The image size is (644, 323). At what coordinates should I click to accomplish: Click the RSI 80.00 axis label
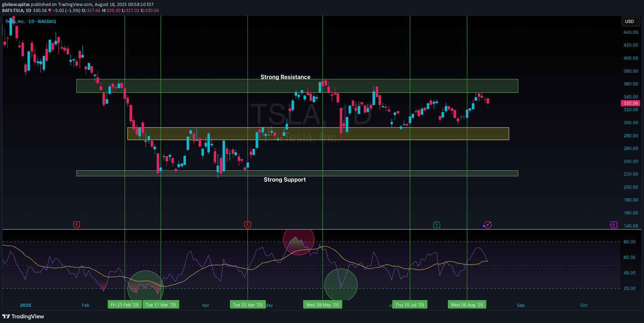630,242
